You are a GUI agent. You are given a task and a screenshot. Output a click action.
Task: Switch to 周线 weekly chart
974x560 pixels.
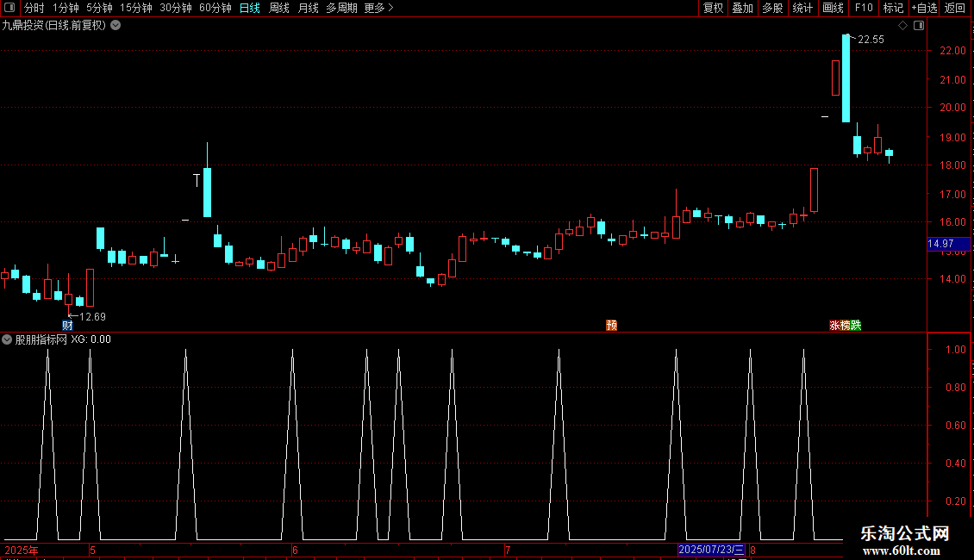[279, 8]
